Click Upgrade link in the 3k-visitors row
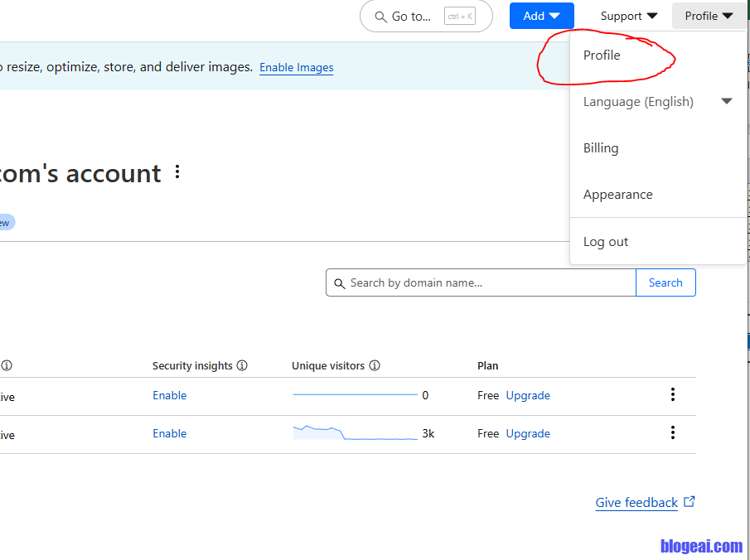This screenshot has height=560, width=750. 528,433
